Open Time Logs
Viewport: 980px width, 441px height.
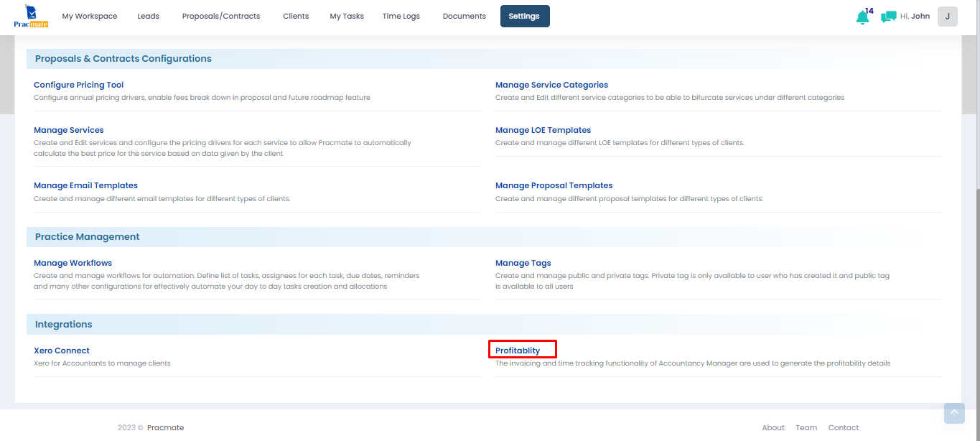click(x=401, y=16)
